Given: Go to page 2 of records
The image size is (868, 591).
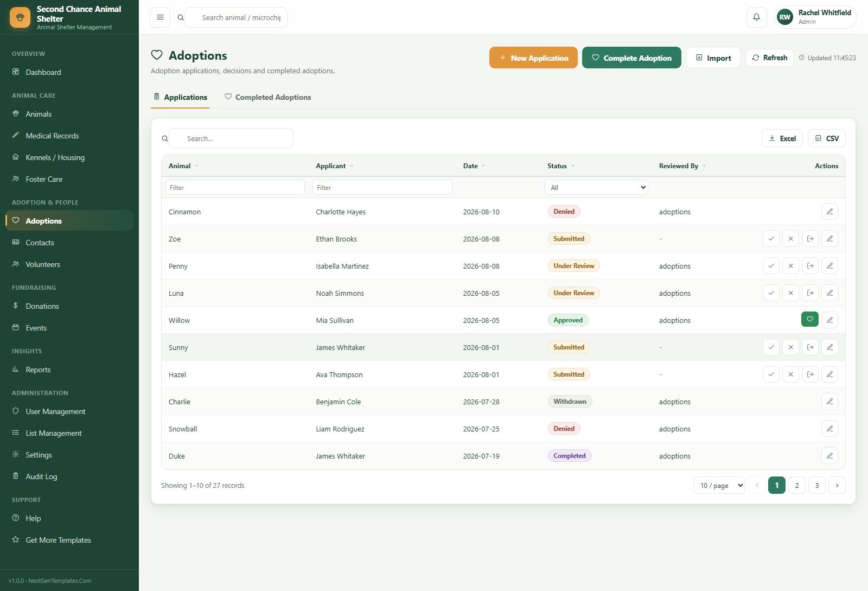Looking at the screenshot, I should pos(797,485).
